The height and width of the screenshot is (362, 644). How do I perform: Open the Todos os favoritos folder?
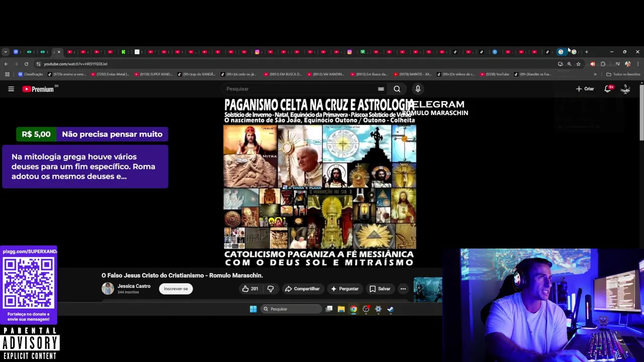point(623,74)
